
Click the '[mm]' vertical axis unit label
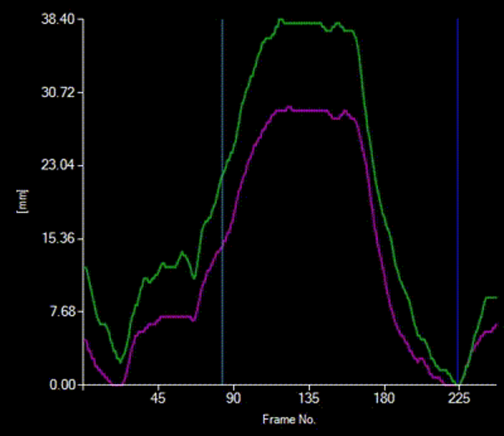(x=23, y=201)
